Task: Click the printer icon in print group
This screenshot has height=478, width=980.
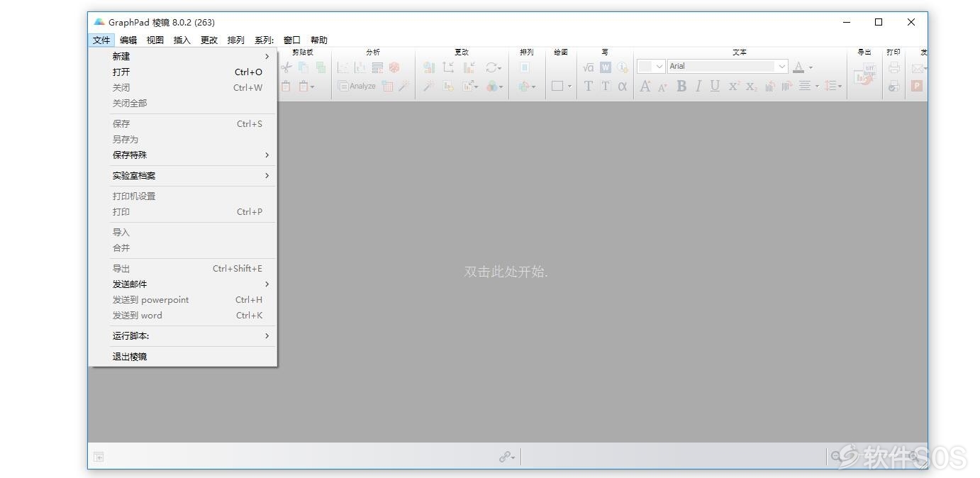Action: 893,67
